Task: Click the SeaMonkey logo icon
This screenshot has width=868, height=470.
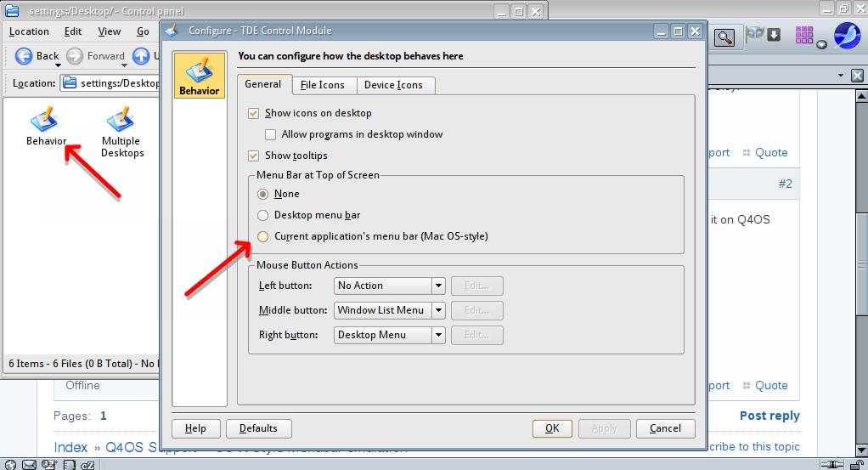Action: (847, 36)
